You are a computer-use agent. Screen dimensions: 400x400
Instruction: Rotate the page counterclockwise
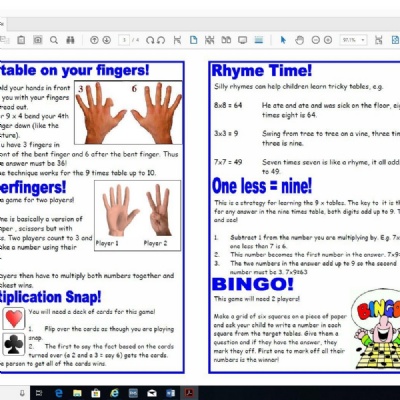pyautogui.click(x=161, y=40)
